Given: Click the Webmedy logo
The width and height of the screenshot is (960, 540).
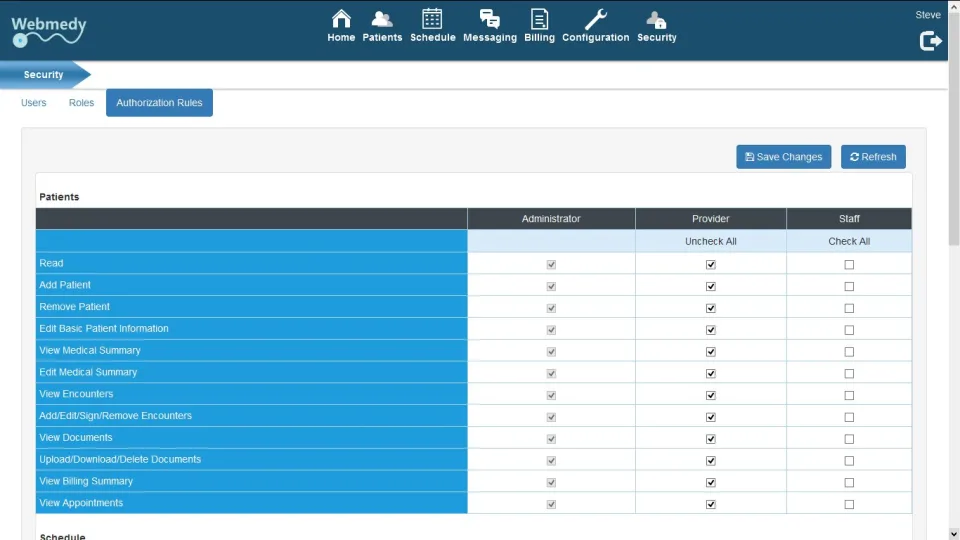Looking at the screenshot, I should point(49,31).
